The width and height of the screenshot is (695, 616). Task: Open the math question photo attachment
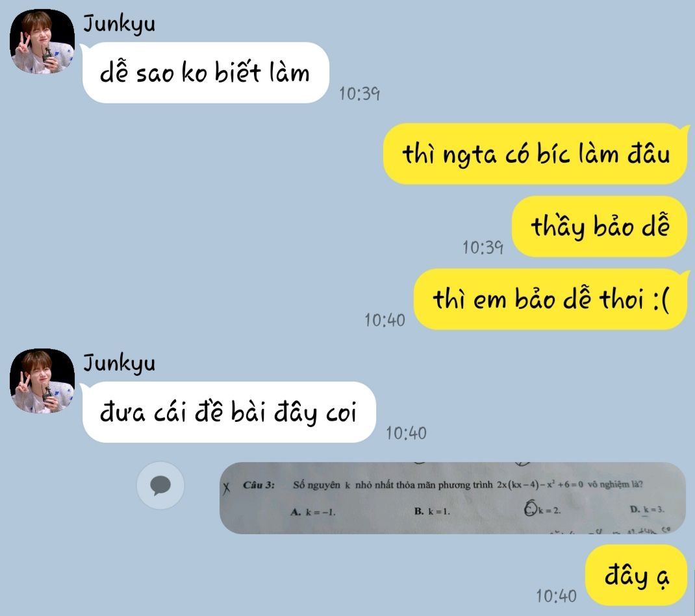point(453,498)
